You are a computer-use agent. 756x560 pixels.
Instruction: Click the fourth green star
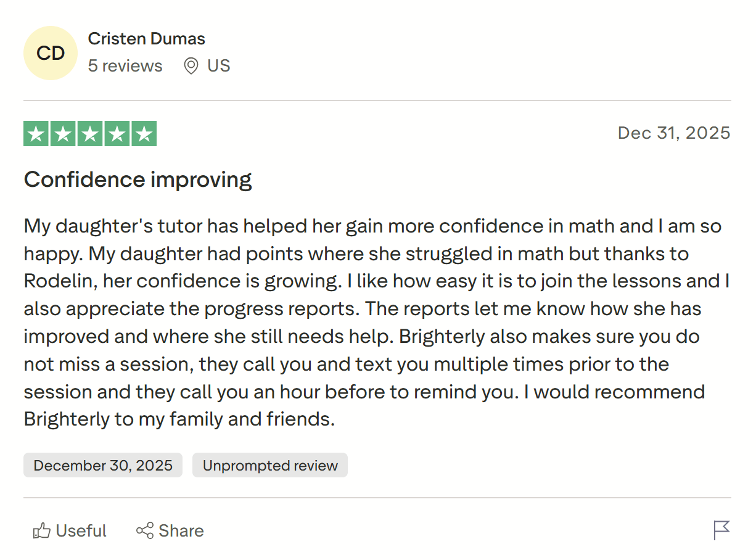(117, 134)
